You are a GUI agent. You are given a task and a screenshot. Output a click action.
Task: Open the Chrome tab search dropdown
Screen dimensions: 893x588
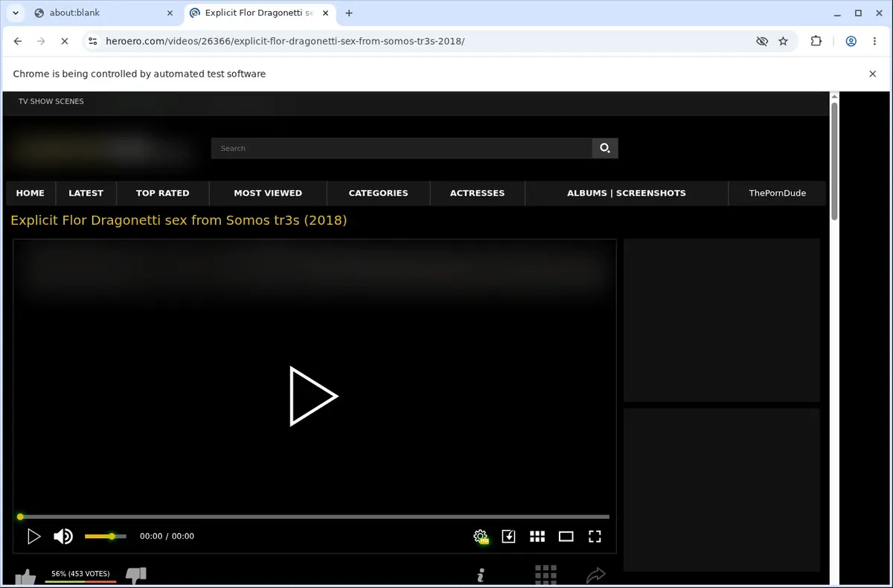click(x=16, y=13)
